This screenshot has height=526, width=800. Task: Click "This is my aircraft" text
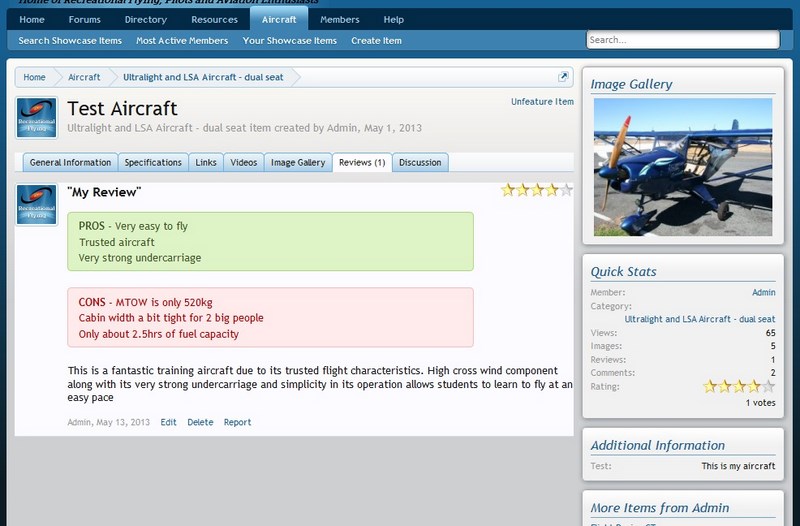click(x=738, y=466)
